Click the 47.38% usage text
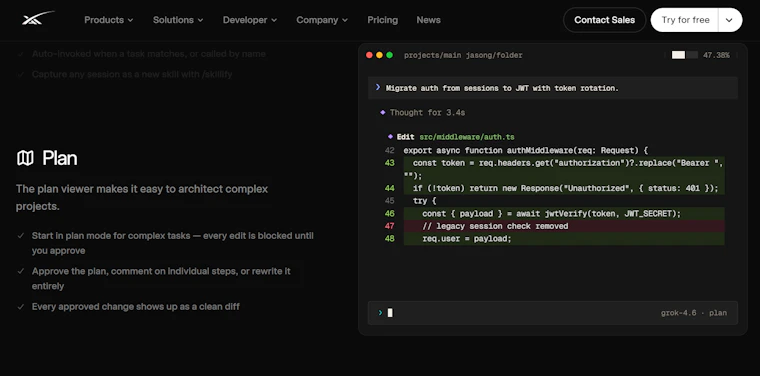760x376 pixels. pos(716,55)
